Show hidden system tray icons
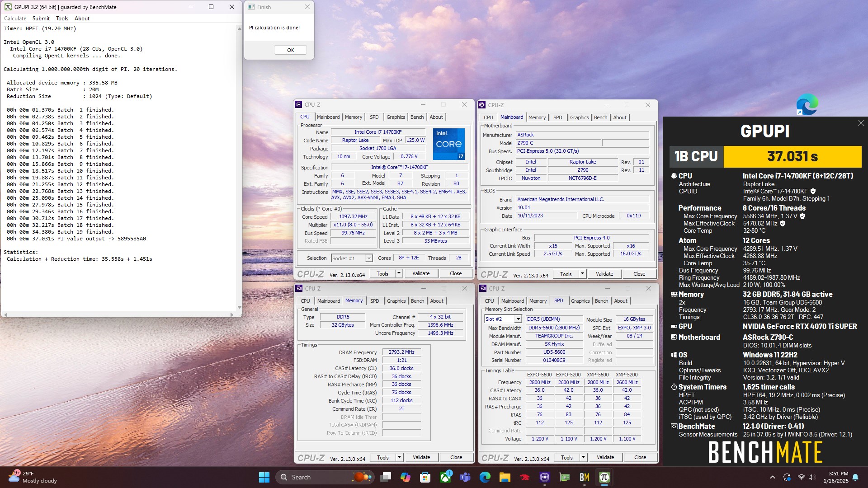The width and height of the screenshot is (868, 488). (x=773, y=477)
